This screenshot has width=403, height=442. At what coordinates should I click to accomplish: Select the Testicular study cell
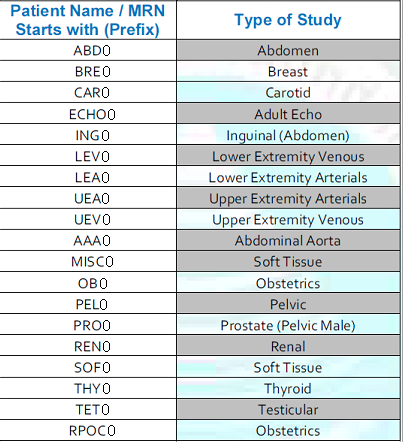coord(288,409)
